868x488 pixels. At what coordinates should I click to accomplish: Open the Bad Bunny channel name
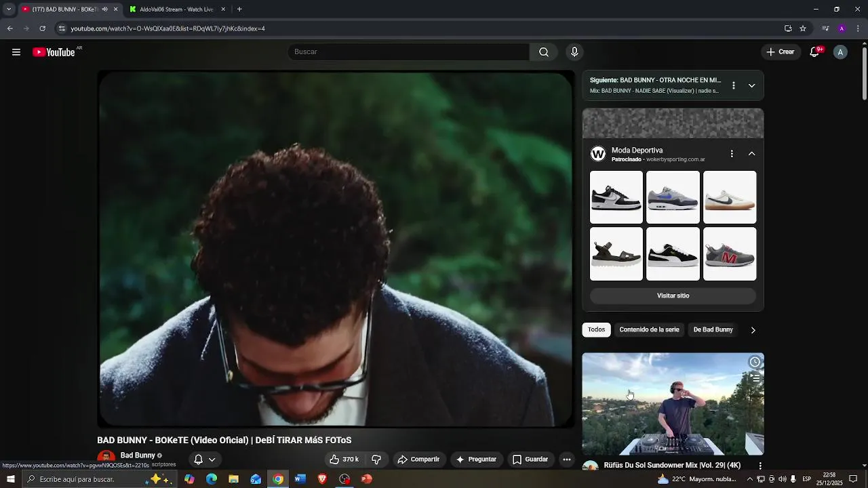pos(138,455)
